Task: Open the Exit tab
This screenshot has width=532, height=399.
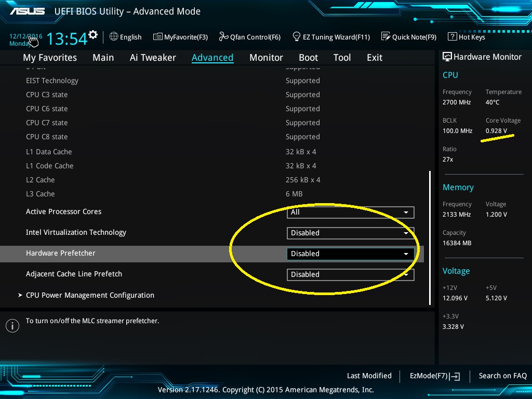Action: (375, 58)
